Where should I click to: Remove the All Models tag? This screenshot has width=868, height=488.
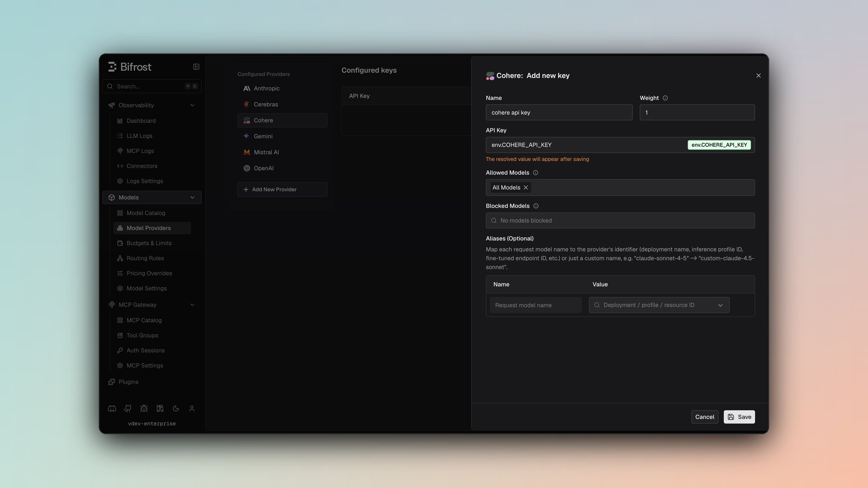(526, 188)
